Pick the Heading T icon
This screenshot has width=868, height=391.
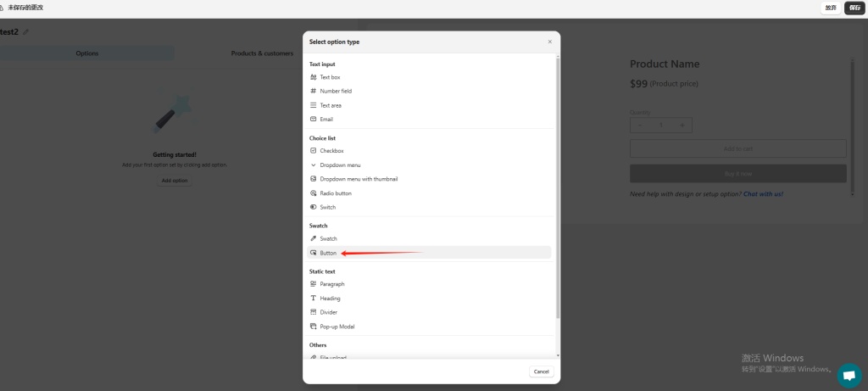(314, 299)
